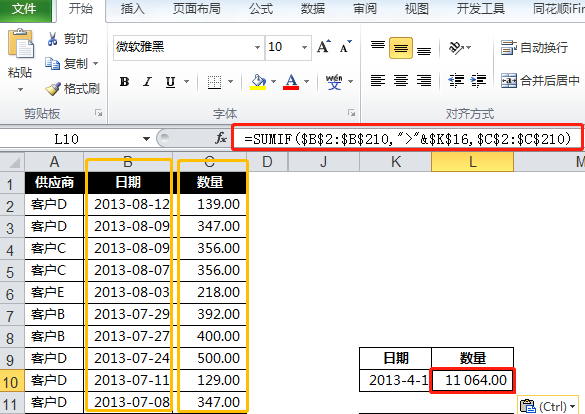Toggle Bold formatting
The height and width of the screenshot is (414, 585).
(125, 82)
